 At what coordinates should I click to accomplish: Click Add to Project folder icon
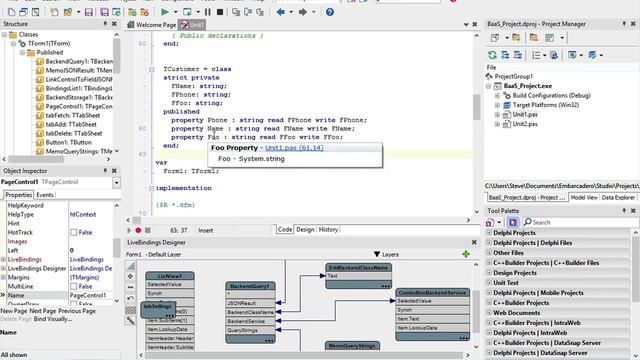pos(132,12)
